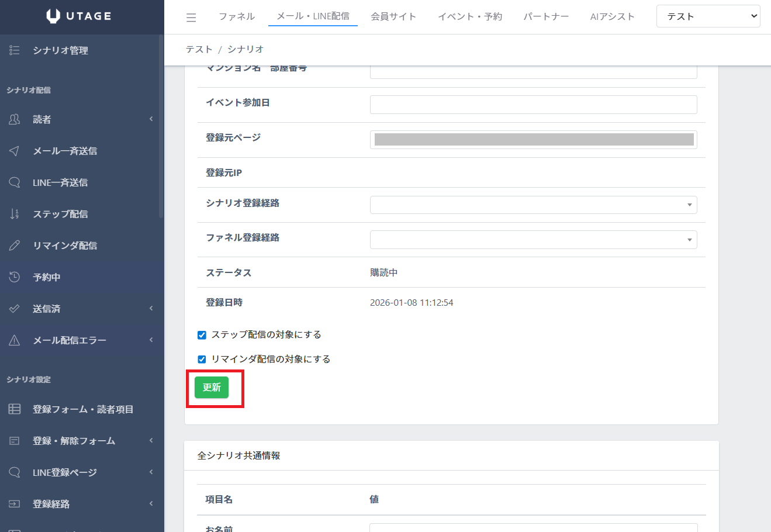The height and width of the screenshot is (532, 771).
Task: Click the テスト breadcrumb link
Action: (199, 49)
